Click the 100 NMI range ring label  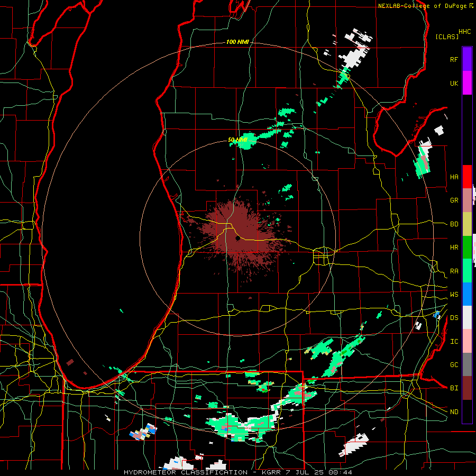coord(237,42)
